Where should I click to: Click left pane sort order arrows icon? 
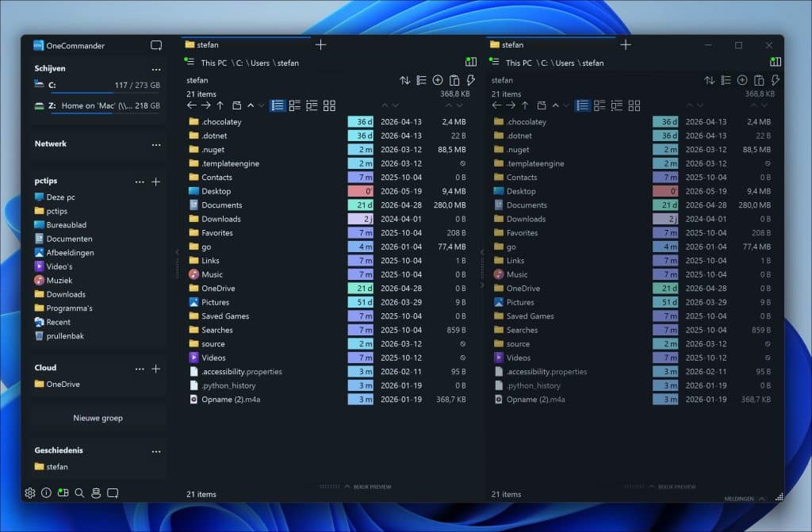point(405,80)
